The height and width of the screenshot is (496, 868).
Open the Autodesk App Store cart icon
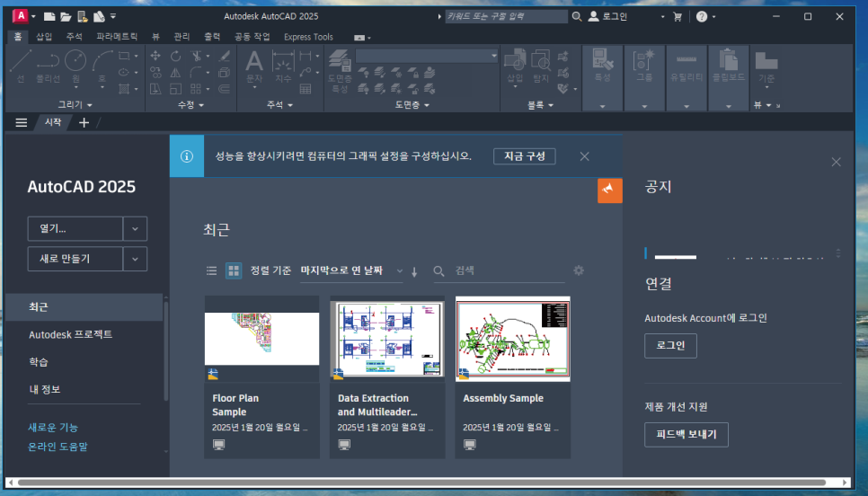pos(677,16)
